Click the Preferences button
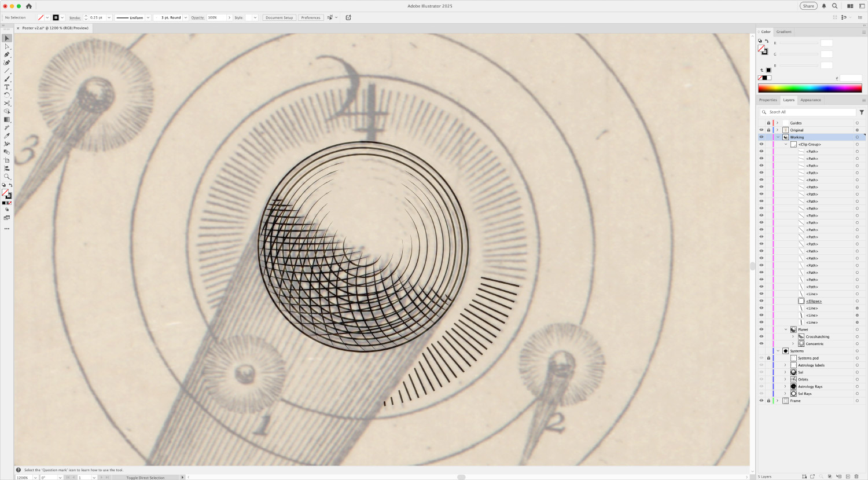The height and width of the screenshot is (480, 868). coord(311,17)
